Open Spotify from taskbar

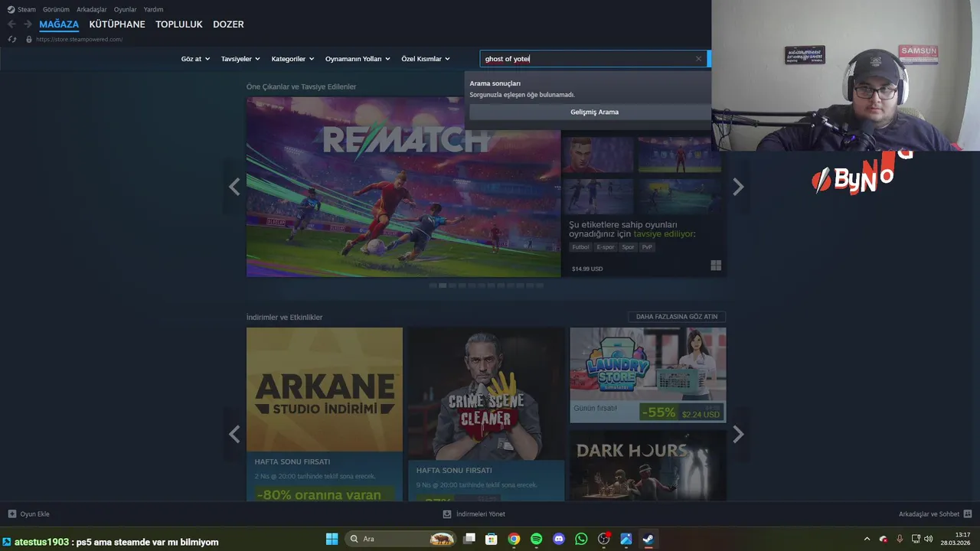536,539
